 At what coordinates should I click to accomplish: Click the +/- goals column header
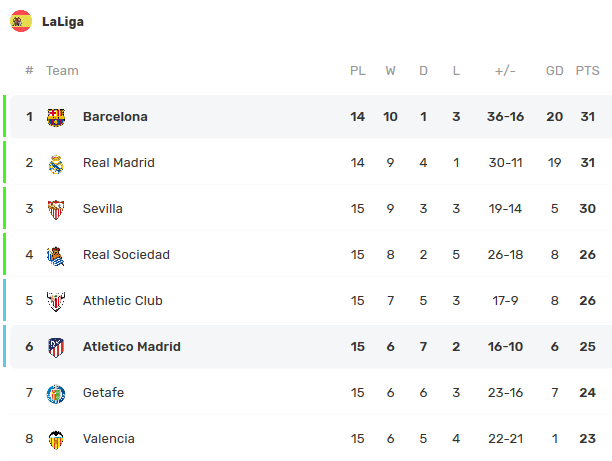(x=505, y=71)
